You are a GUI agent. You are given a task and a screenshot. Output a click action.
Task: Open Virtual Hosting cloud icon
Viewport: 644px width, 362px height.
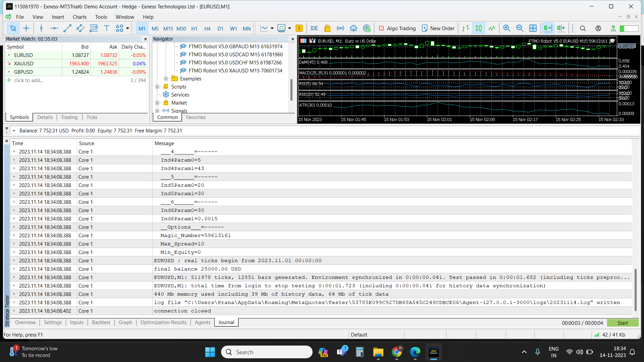(354, 28)
